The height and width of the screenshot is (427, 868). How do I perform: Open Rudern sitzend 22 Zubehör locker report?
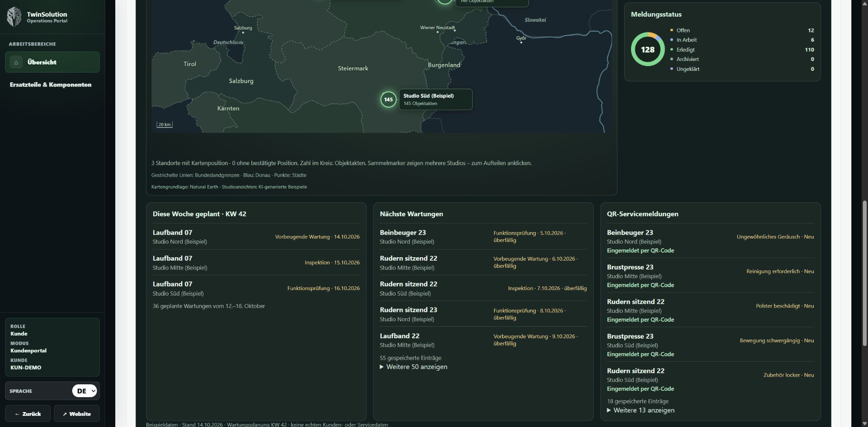click(x=710, y=379)
